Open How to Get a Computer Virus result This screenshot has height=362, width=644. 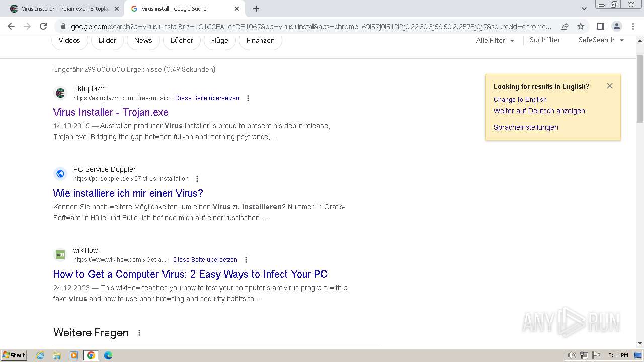pos(190,274)
